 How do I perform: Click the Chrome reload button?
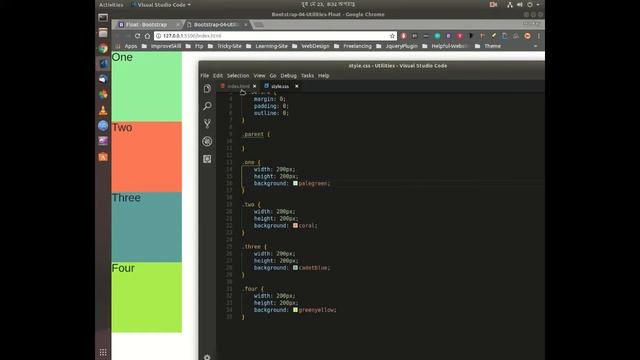tap(137, 36)
